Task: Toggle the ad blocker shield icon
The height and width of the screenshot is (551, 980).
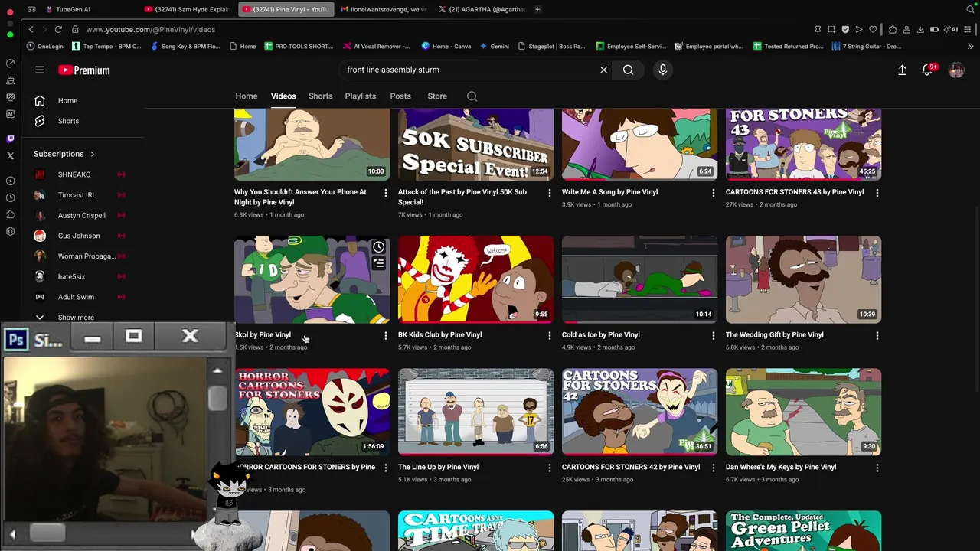Action: [x=845, y=29]
